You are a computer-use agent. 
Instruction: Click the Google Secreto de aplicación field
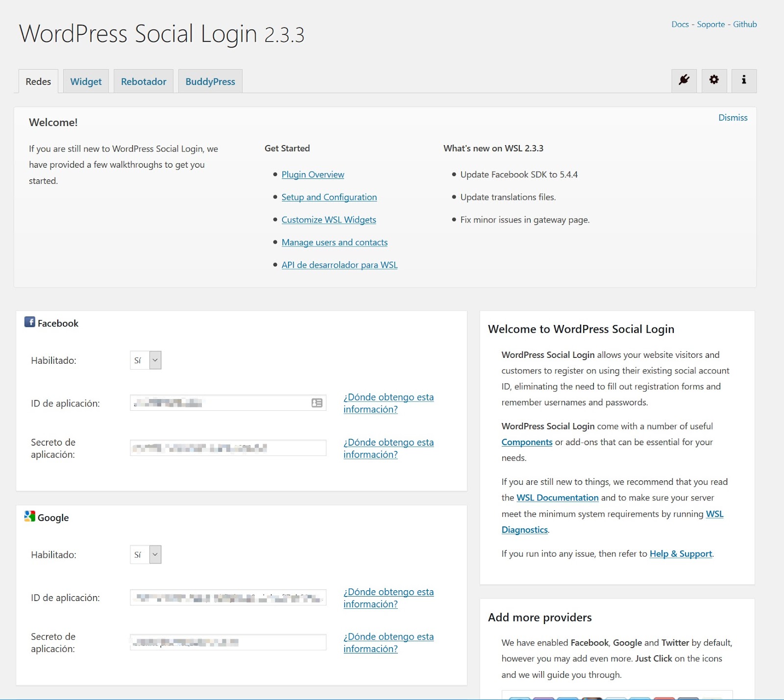(228, 642)
